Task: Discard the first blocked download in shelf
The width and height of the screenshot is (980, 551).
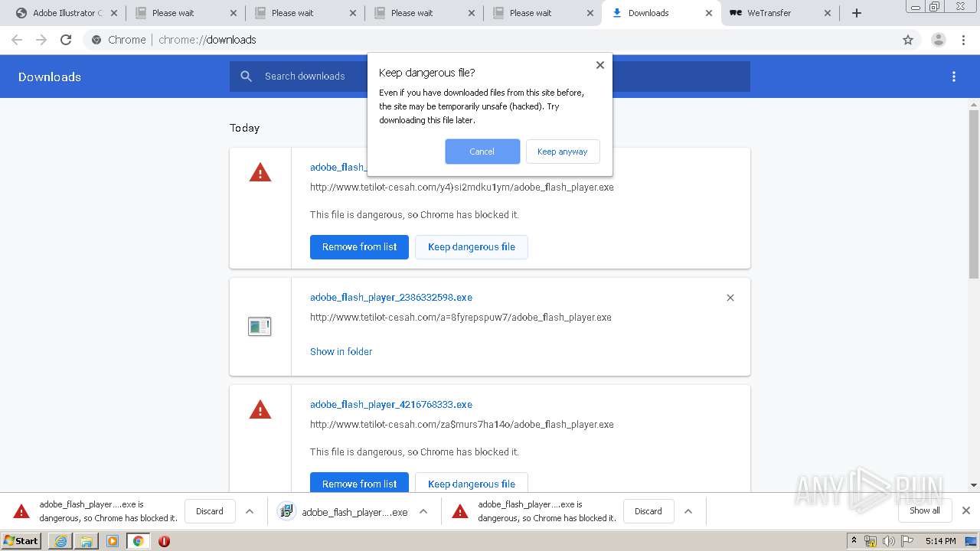Action: (209, 511)
